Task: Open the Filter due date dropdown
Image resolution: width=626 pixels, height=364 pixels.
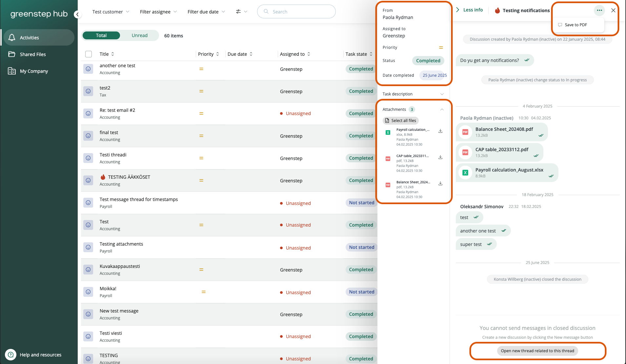Action: pos(206,11)
